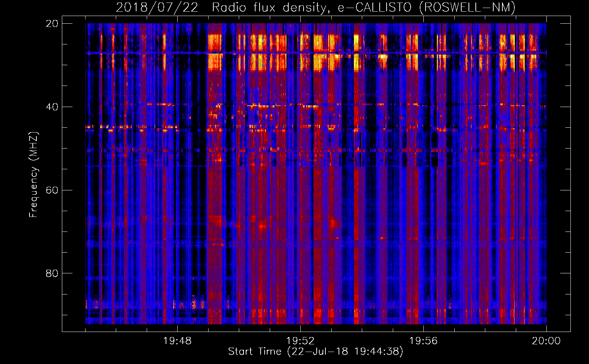Click the 19:56 time tick label
The width and height of the screenshot is (589, 364).
[x=423, y=341]
